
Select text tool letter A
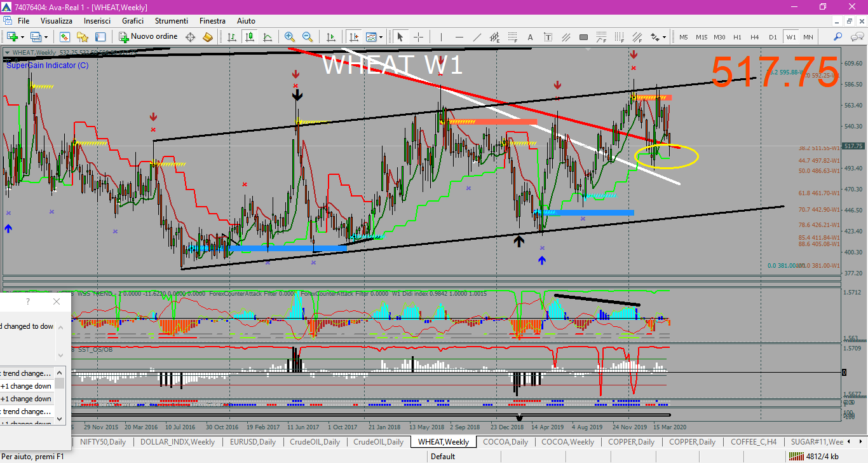click(x=530, y=37)
